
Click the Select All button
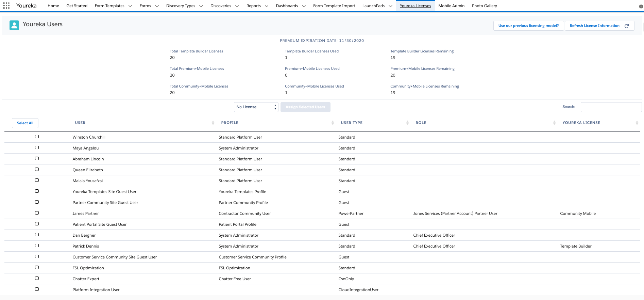coord(25,123)
